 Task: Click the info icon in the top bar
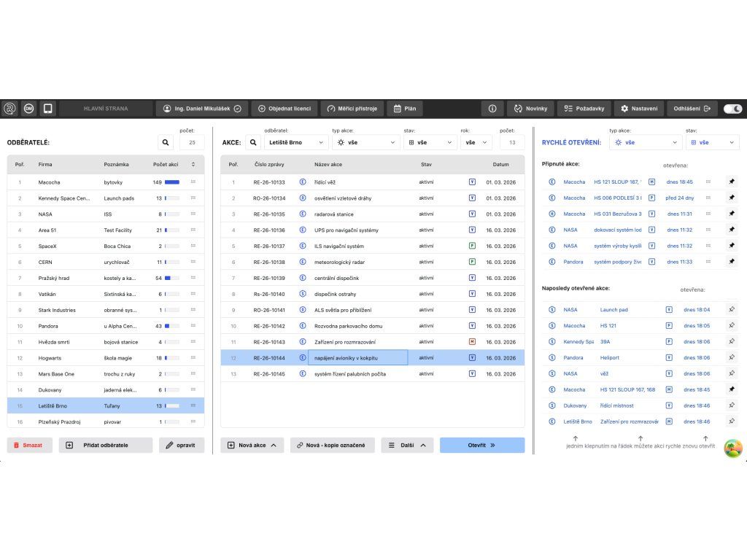click(x=492, y=109)
